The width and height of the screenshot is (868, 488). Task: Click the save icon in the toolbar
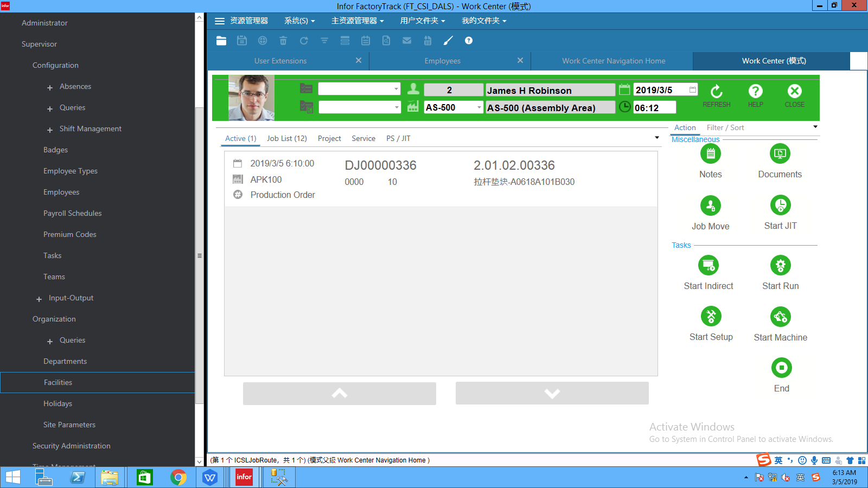point(242,41)
